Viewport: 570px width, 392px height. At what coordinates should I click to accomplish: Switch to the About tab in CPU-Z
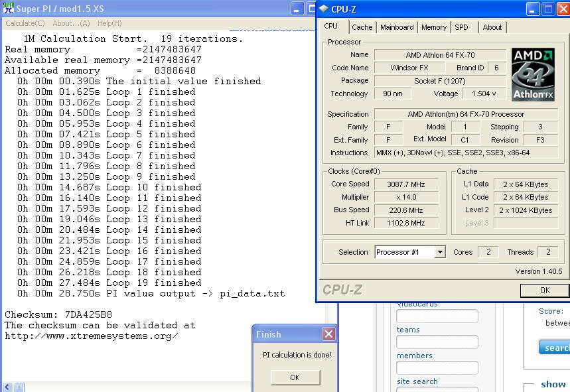click(x=492, y=27)
